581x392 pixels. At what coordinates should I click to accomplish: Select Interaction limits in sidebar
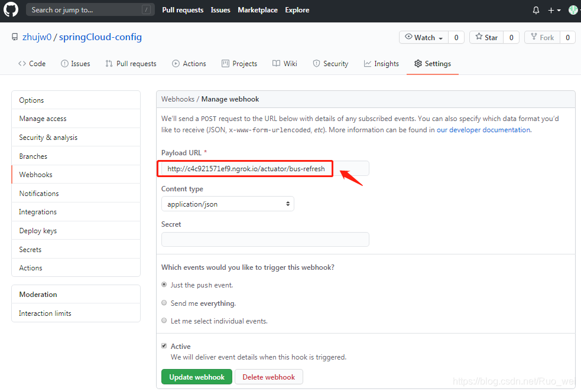[x=76, y=313]
